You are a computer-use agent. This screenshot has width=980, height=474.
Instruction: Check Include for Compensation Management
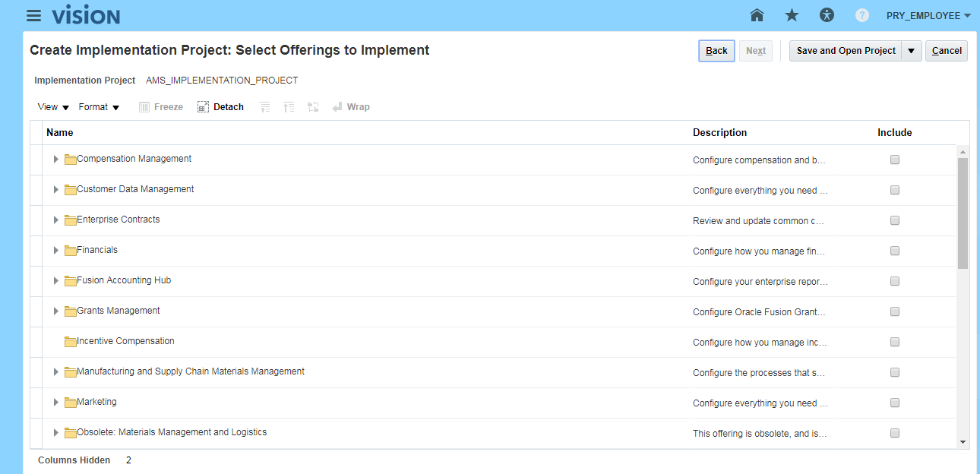(x=895, y=160)
